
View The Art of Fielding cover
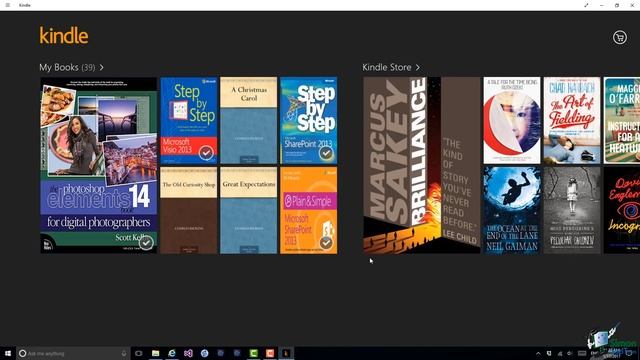pos(572,120)
